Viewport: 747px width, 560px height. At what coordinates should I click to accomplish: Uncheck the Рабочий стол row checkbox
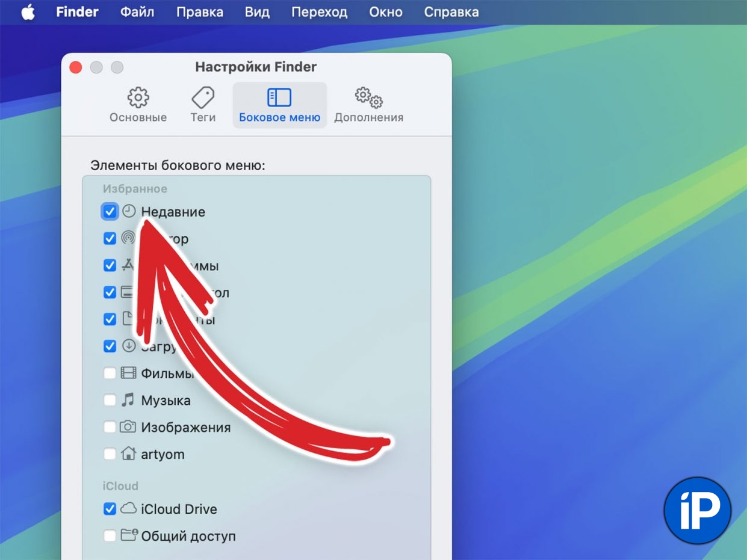coord(110,292)
